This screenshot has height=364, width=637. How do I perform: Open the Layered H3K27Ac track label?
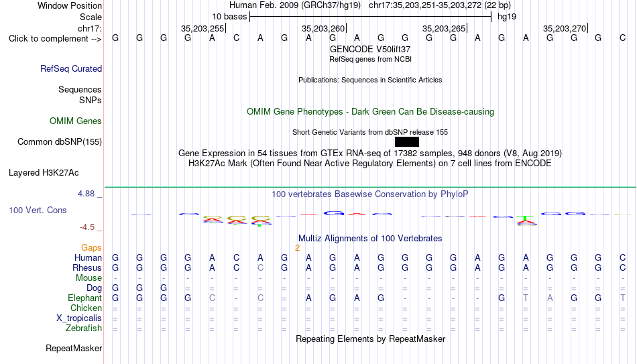(44, 173)
